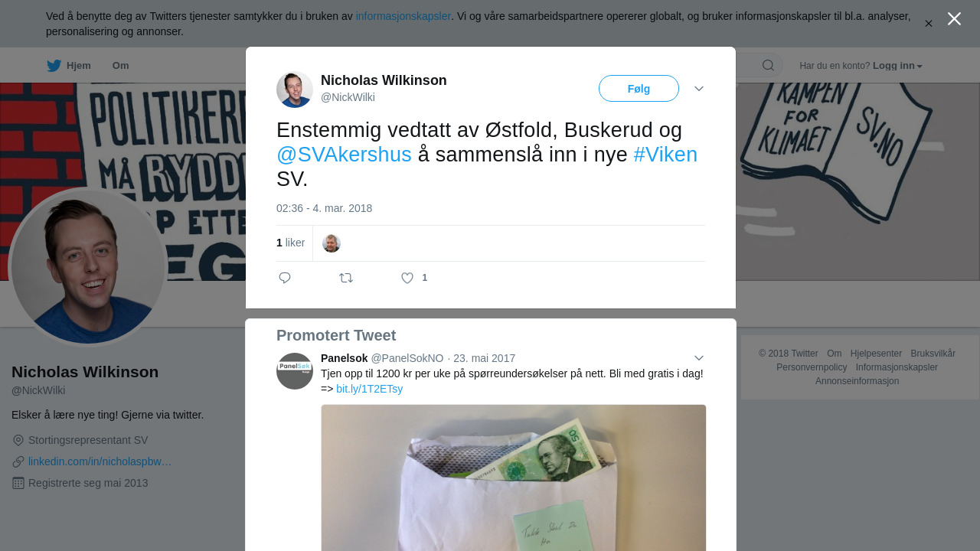
Task: Click the search magnifier icon
Action: click(768, 66)
